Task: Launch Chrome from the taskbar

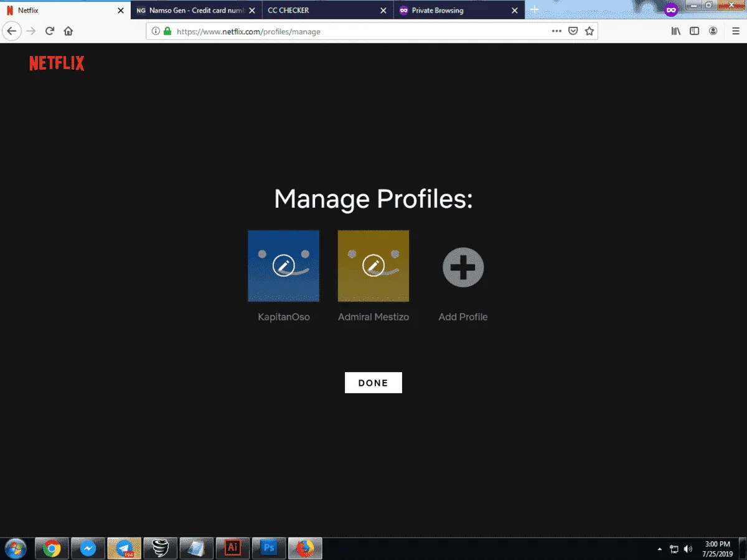Action: (x=52, y=549)
